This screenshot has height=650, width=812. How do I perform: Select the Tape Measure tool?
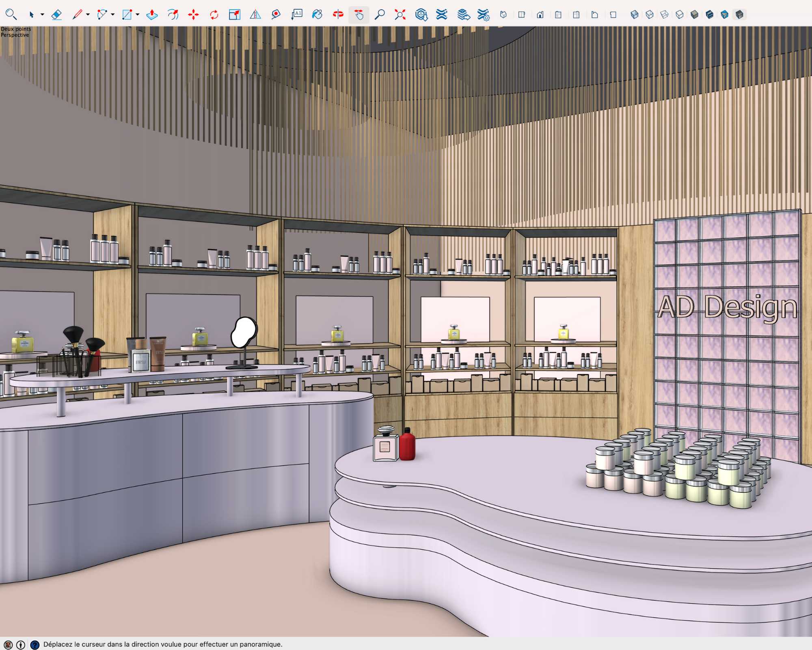pyautogui.click(x=276, y=15)
